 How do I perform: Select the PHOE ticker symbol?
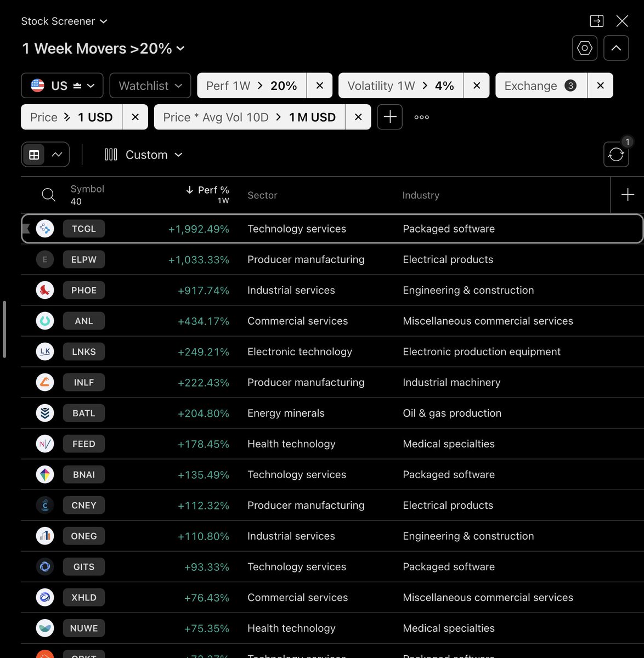(x=84, y=290)
